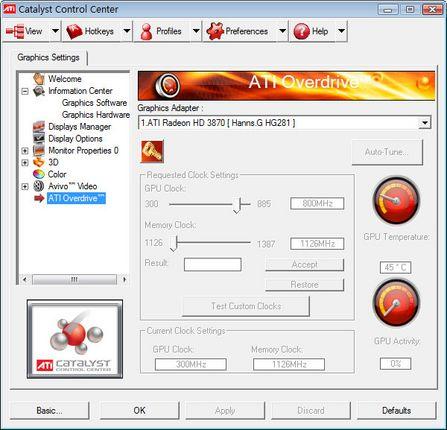Open Graphics Software tree entry
The height and width of the screenshot is (430, 447).
[x=94, y=103]
